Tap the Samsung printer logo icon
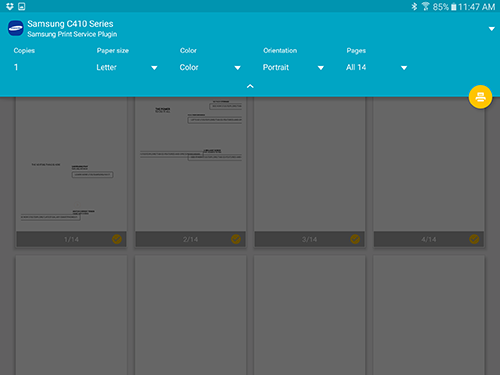 16,28
